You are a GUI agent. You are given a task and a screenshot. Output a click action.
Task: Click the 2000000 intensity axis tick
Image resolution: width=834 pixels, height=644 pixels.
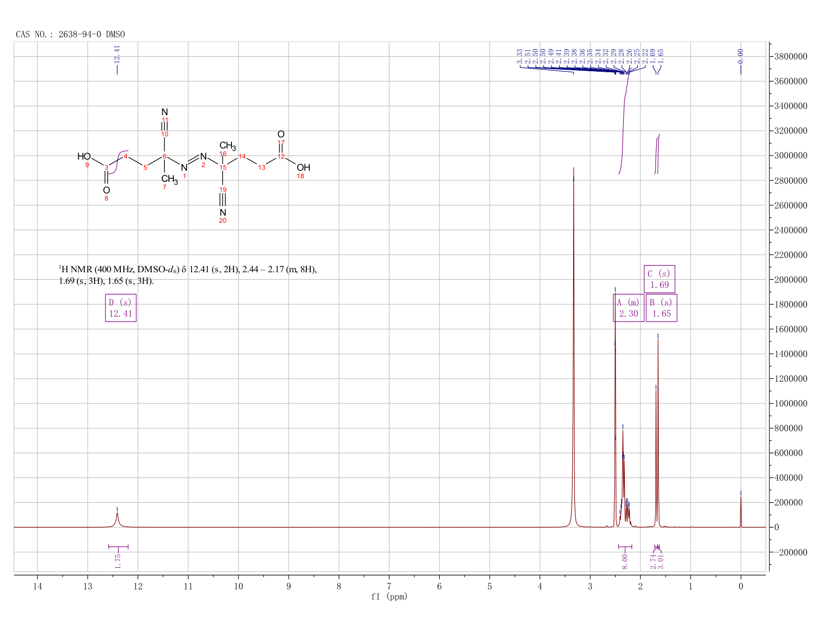[x=791, y=279]
